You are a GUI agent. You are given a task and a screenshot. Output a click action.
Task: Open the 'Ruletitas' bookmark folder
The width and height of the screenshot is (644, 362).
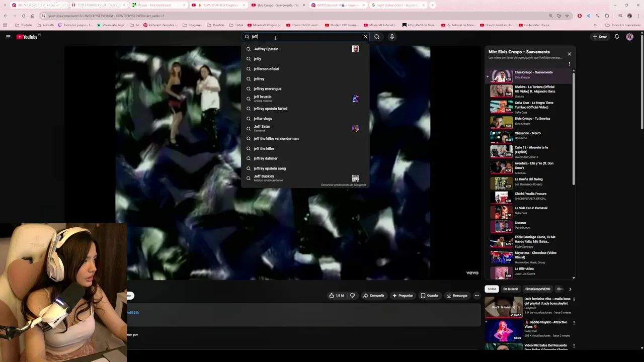(x=216, y=25)
